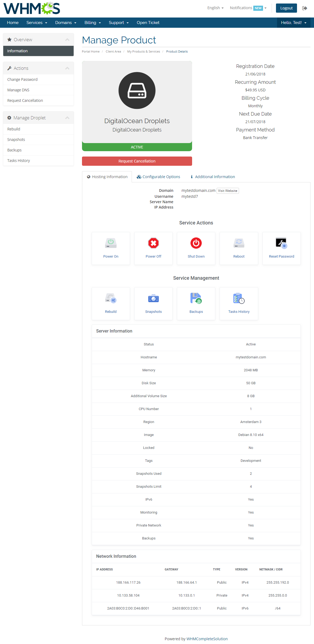The height and width of the screenshot is (644, 314).
Task: Click the info icon on Additional Information tab
Action: click(192, 177)
